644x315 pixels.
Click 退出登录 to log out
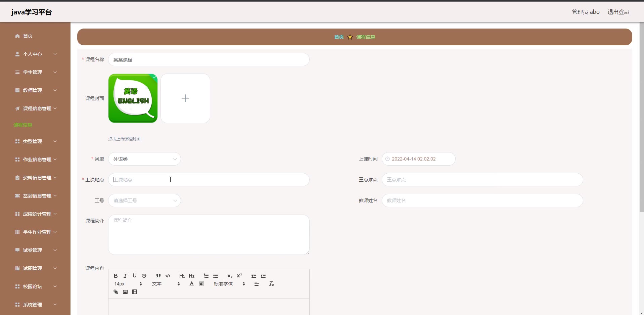(618, 12)
